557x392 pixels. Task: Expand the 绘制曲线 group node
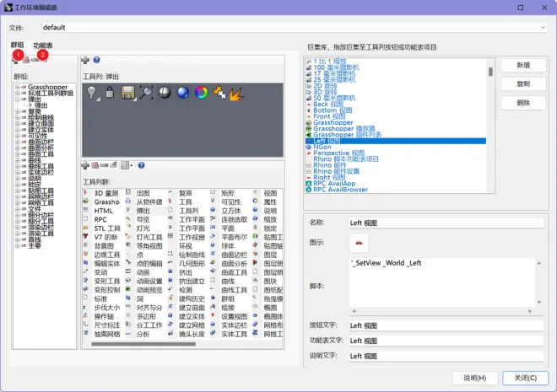pyautogui.click(x=17, y=117)
